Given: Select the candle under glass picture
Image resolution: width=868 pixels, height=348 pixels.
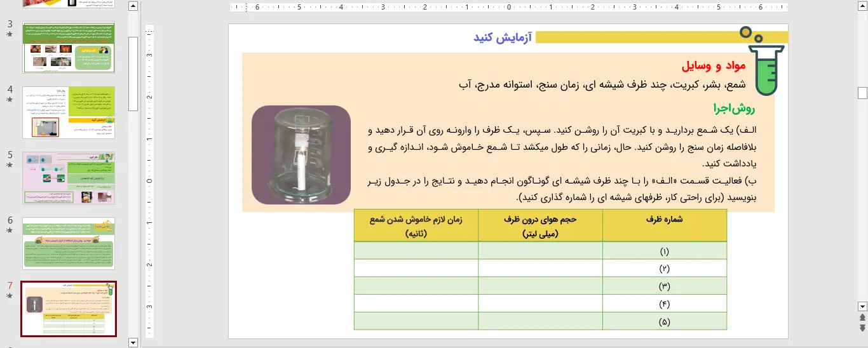Looking at the screenshot, I should point(301,155).
